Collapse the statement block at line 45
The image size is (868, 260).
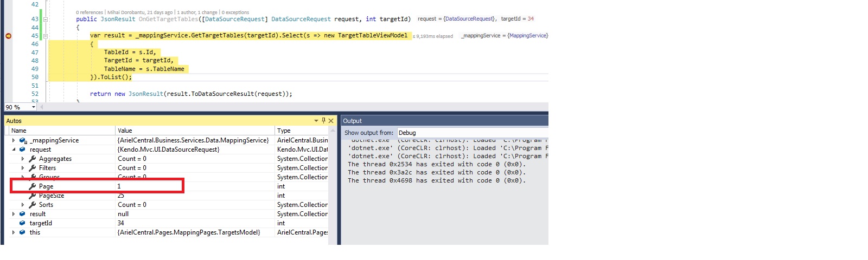pos(46,36)
